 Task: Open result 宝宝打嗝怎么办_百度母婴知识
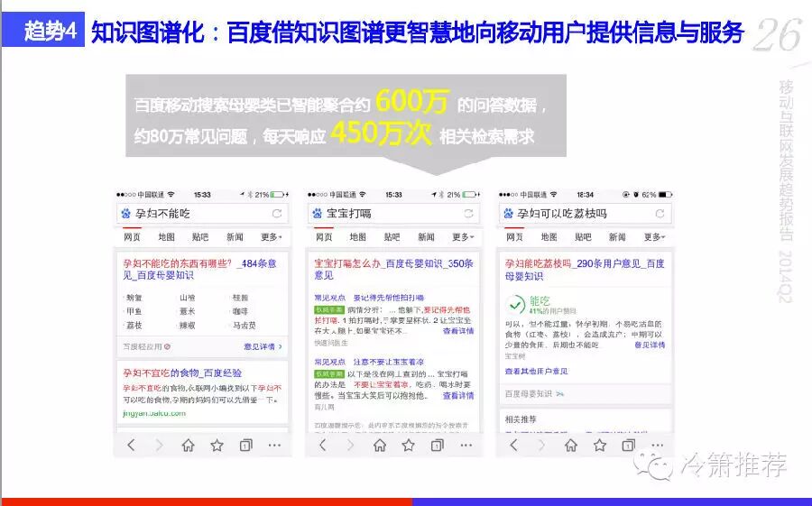[x=394, y=270]
